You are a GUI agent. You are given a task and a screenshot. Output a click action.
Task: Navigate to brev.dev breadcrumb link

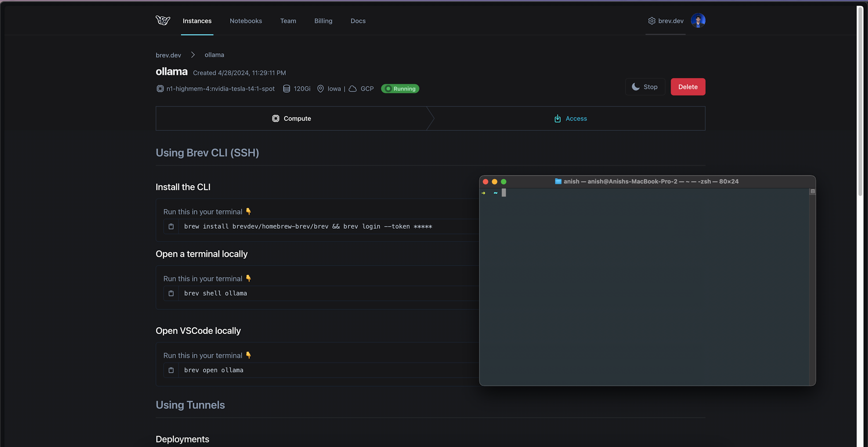point(168,55)
